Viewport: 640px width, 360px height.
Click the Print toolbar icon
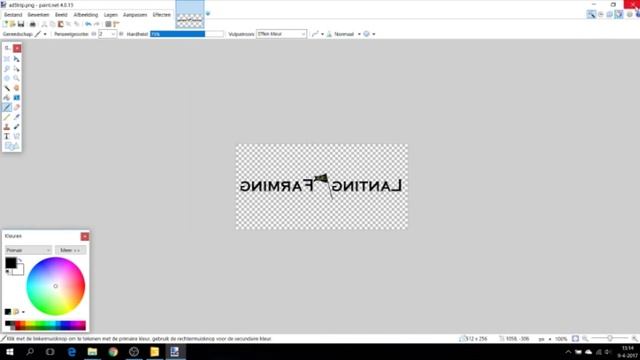click(x=33, y=24)
